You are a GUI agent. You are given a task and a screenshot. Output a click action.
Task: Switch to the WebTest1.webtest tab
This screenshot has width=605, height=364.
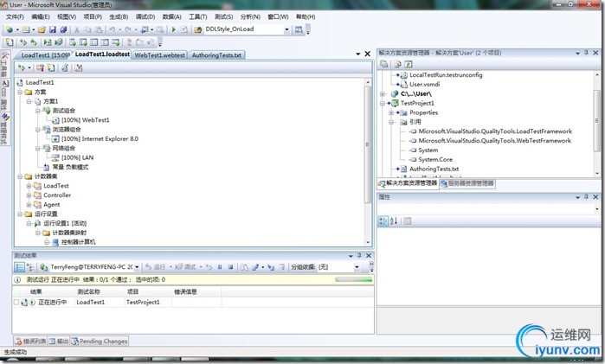point(160,55)
